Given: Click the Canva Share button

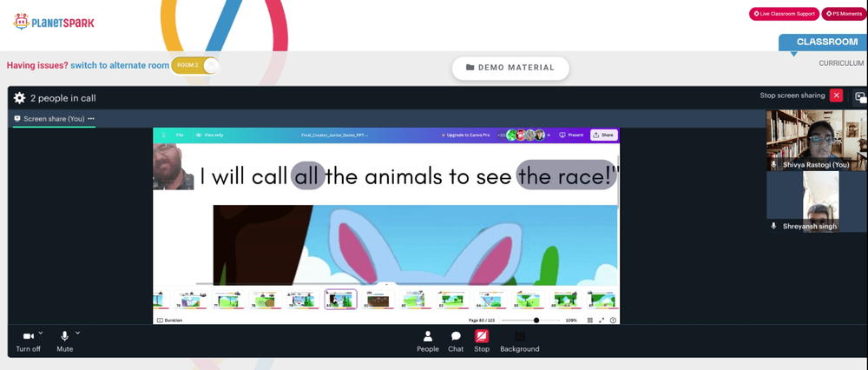Looking at the screenshot, I should [603, 135].
